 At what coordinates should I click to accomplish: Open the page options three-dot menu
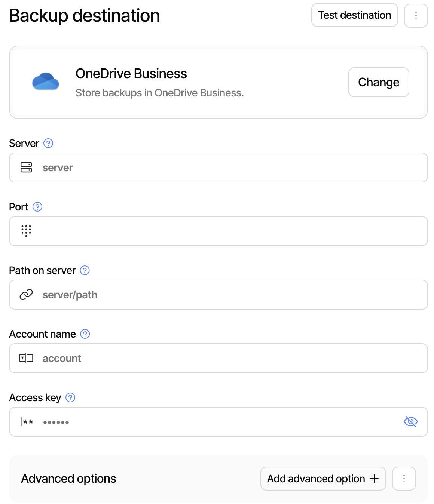tap(416, 15)
